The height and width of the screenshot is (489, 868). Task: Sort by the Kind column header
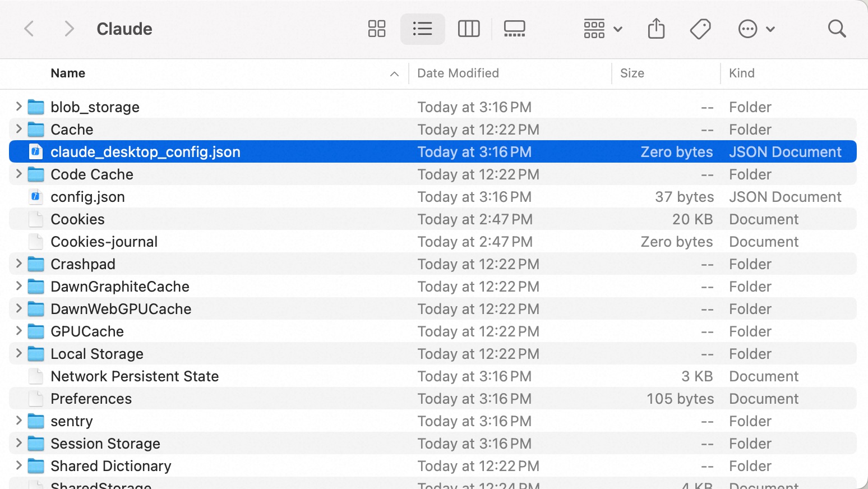point(741,73)
